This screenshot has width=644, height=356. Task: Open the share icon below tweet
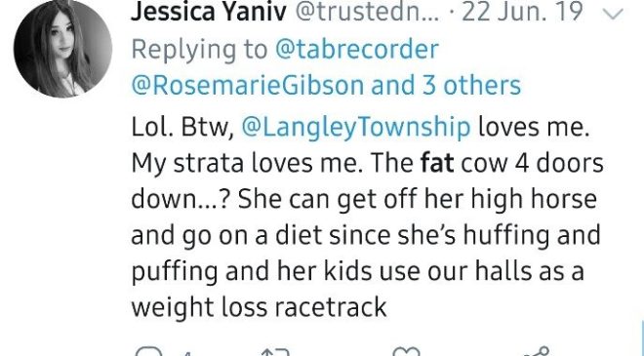point(535,351)
